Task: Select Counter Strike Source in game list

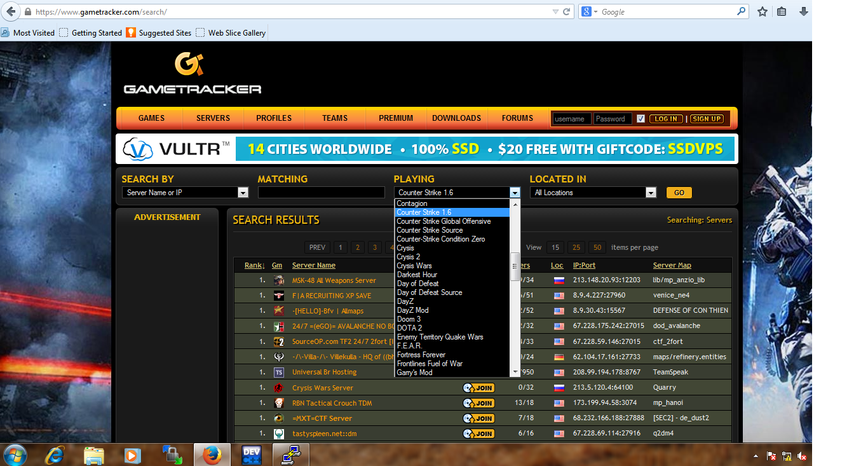Action: (430, 230)
